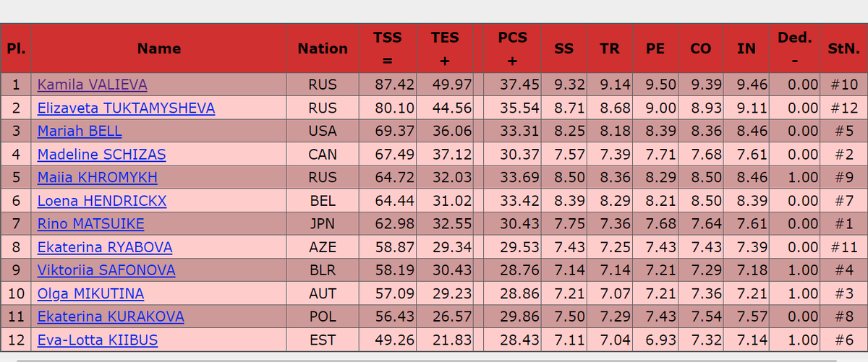The width and height of the screenshot is (868, 362).
Task: Click Ekaterina KURAKOVA's profile link
Action: pos(111,316)
